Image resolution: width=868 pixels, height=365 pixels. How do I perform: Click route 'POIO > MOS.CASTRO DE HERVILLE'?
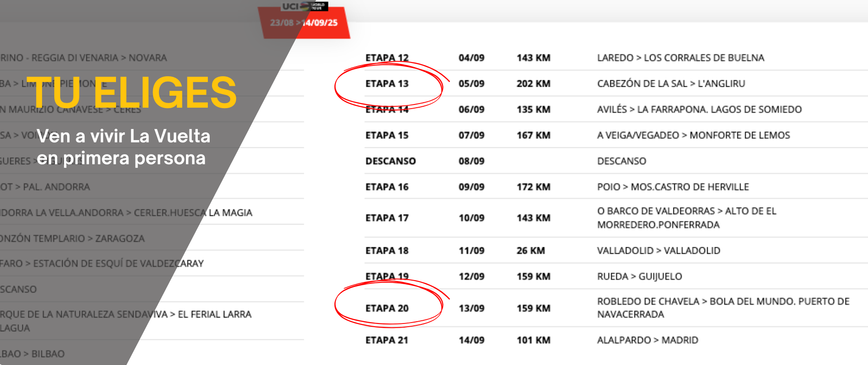pyautogui.click(x=673, y=187)
